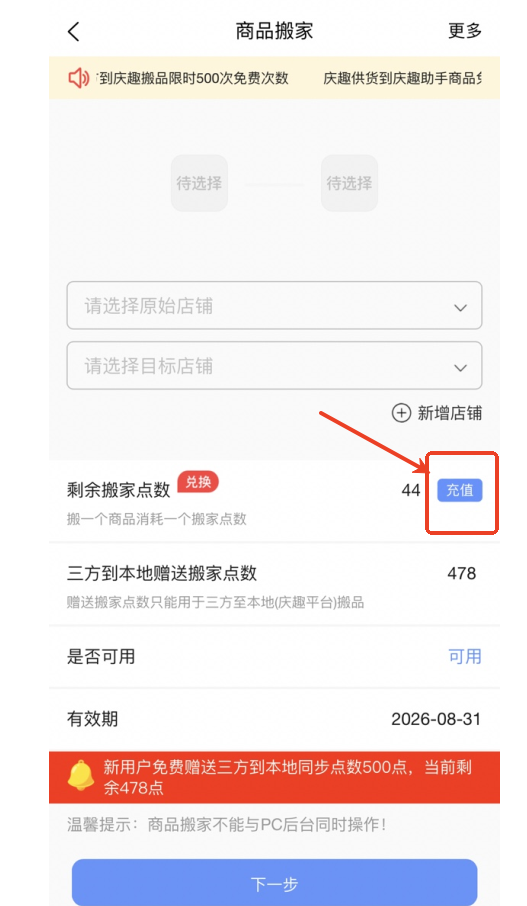This screenshot has width=527, height=906.
Task: Tap the right 待选择 store placeholder
Action: [x=350, y=183]
